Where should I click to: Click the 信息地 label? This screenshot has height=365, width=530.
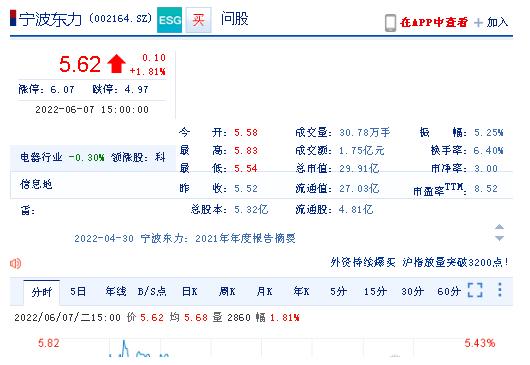point(36,184)
